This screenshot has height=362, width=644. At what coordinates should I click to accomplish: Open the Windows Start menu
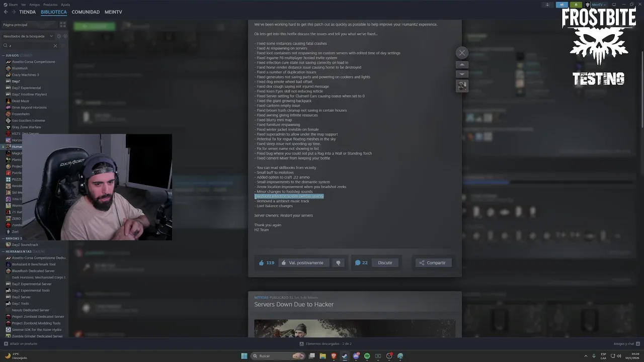click(244, 356)
